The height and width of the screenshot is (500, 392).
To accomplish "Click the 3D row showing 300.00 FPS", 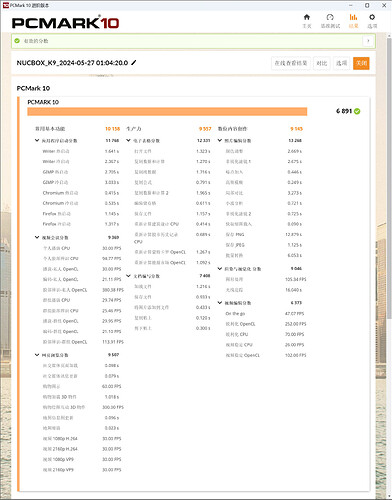I will click(83, 407).
